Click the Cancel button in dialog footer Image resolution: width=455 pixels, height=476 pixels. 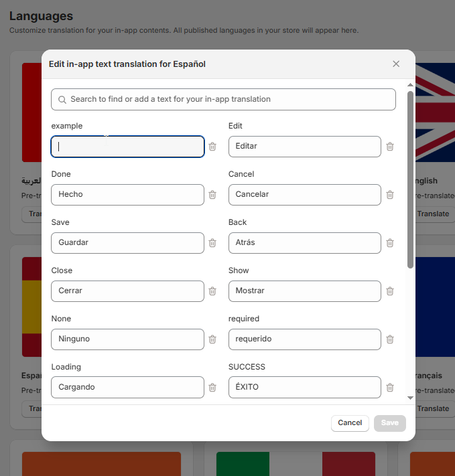click(350, 423)
